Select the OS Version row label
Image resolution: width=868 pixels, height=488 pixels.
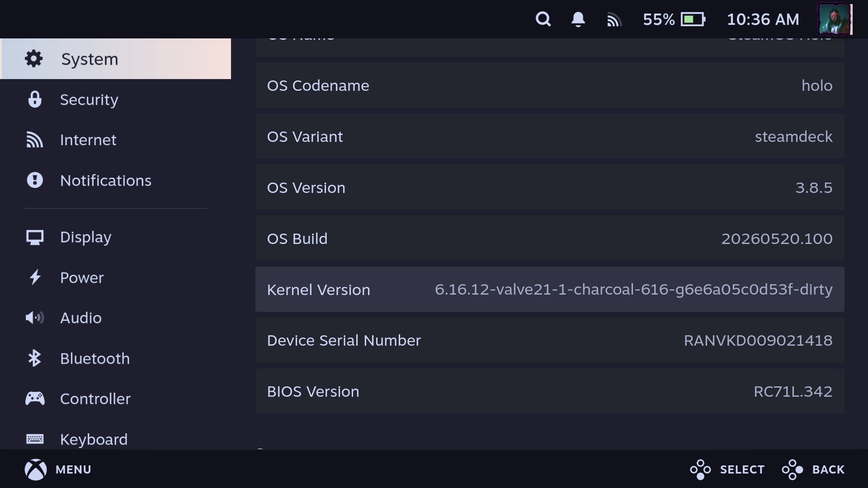coord(306,188)
